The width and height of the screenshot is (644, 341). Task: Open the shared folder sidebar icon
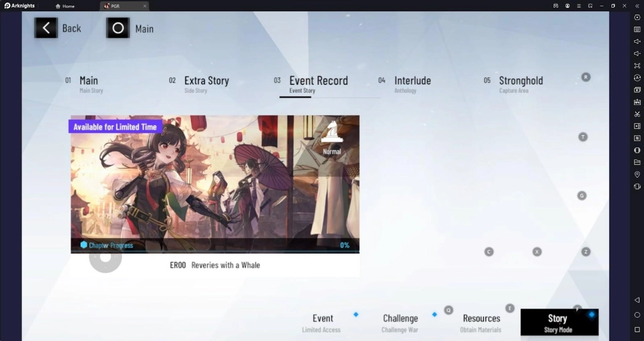pyautogui.click(x=637, y=162)
